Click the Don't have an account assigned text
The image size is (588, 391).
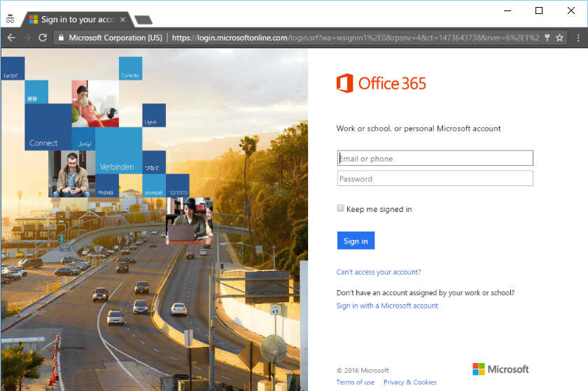(426, 293)
